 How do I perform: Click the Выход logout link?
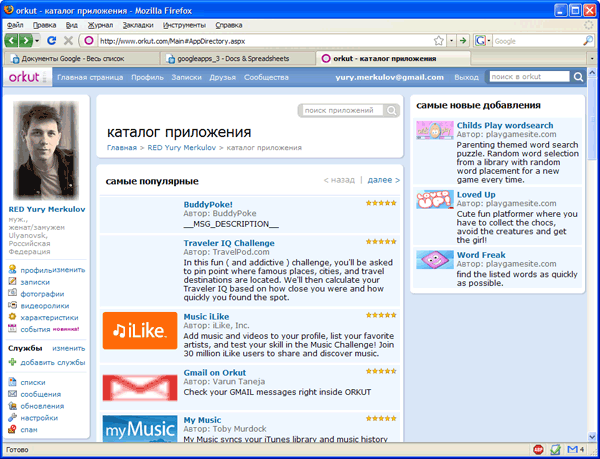point(466,77)
